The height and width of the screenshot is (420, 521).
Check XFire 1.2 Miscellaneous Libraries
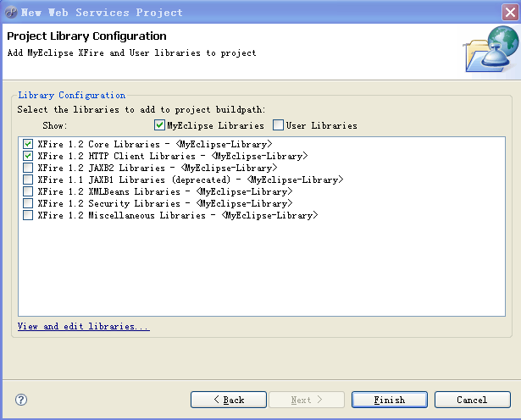coord(28,215)
